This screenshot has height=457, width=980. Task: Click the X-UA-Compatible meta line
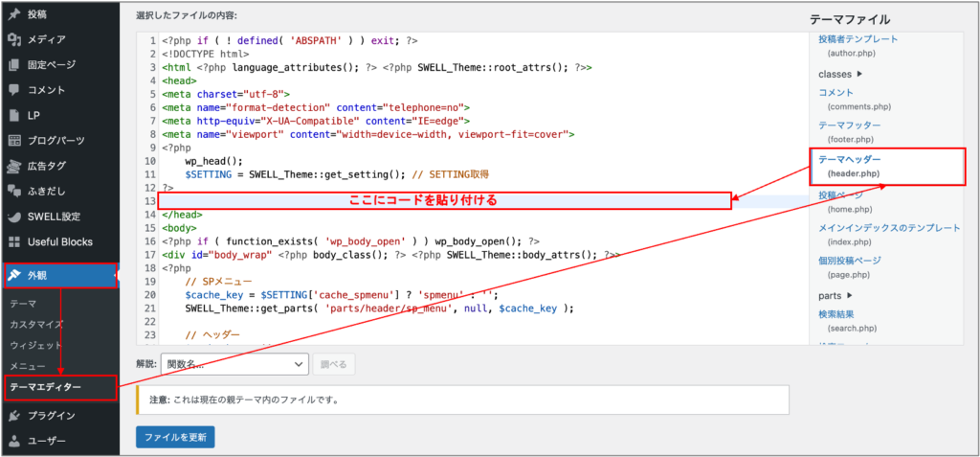[316, 120]
